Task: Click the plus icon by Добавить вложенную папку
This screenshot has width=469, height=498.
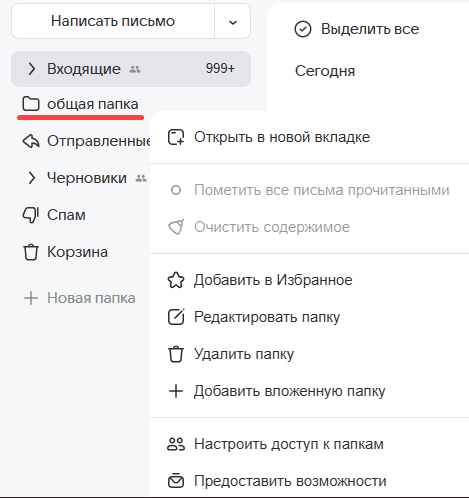Action: point(176,391)
